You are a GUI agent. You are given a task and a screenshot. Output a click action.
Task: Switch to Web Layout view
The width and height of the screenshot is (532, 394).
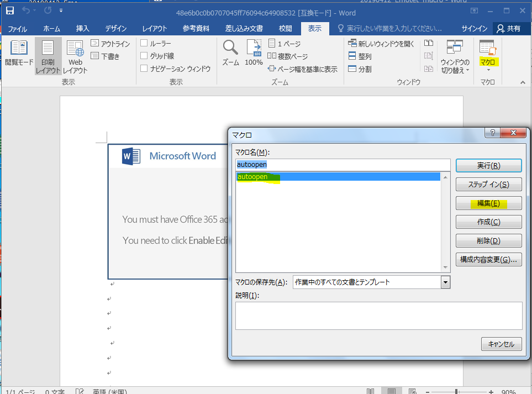click(75, 56)
